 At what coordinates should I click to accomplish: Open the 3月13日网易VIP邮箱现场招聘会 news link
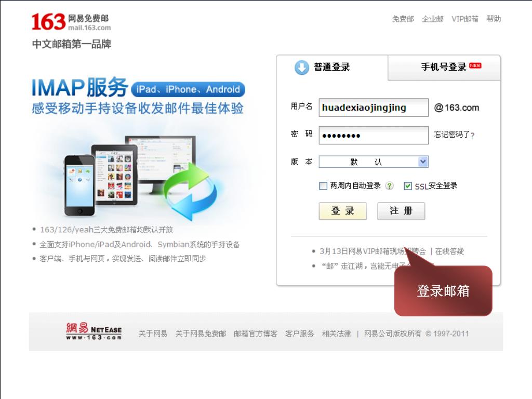(373, 251)
